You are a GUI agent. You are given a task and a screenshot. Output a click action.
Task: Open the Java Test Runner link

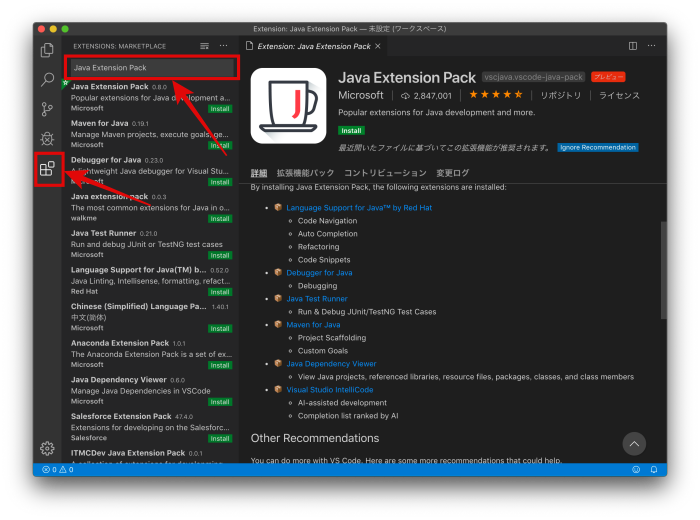click(x=317, y=299)
